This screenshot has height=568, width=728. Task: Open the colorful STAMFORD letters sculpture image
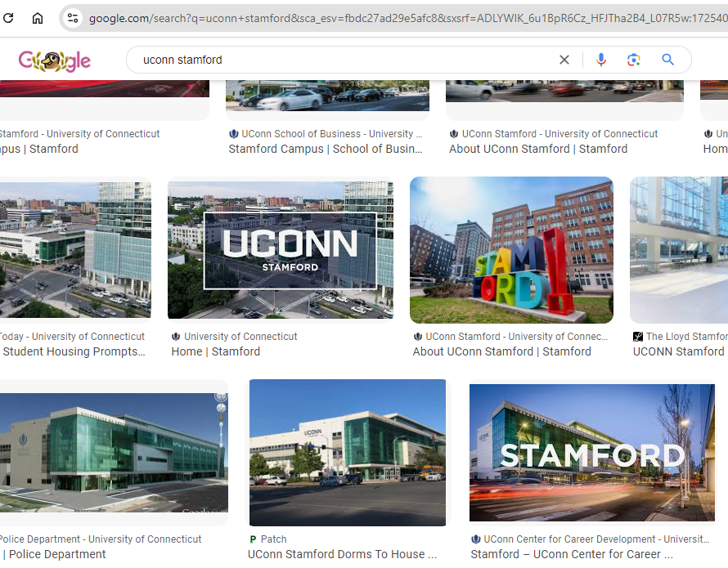point(511,249)
